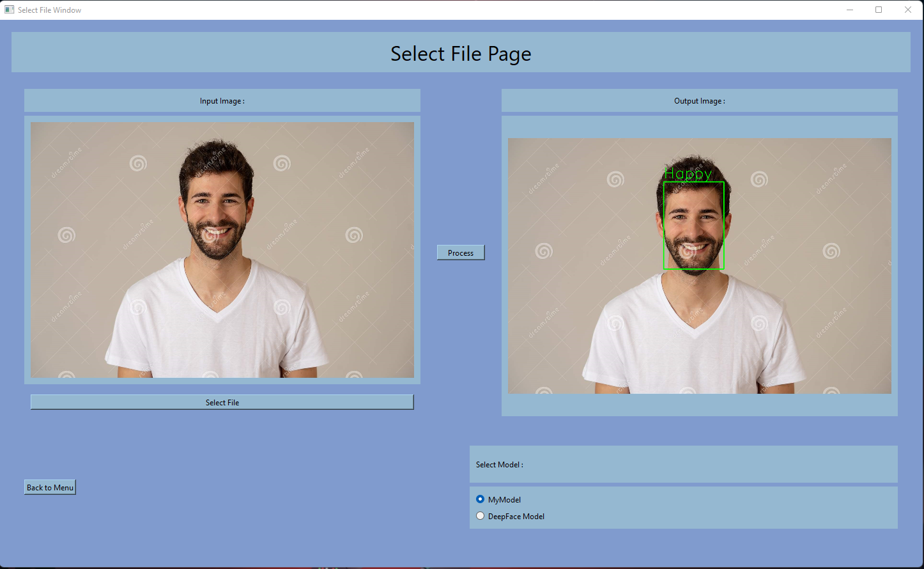Viewport: 924px width, 569px height.
Task: Click the Input Image label bar
Action: coord(222,100)
